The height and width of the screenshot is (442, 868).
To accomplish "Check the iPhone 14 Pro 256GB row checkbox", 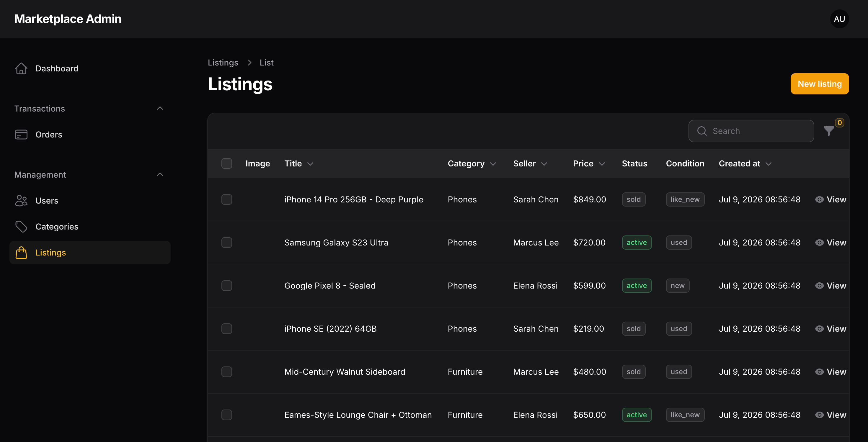I will coord(226,199).
